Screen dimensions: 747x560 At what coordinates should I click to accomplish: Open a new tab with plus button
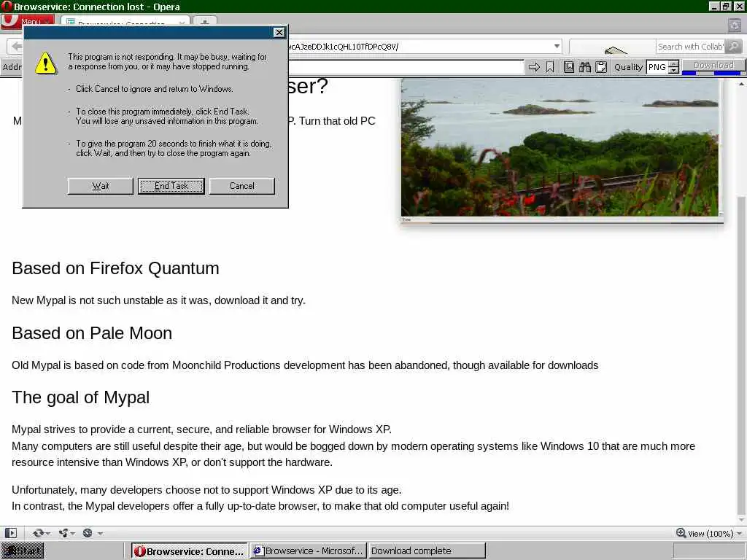pos(205,22)
